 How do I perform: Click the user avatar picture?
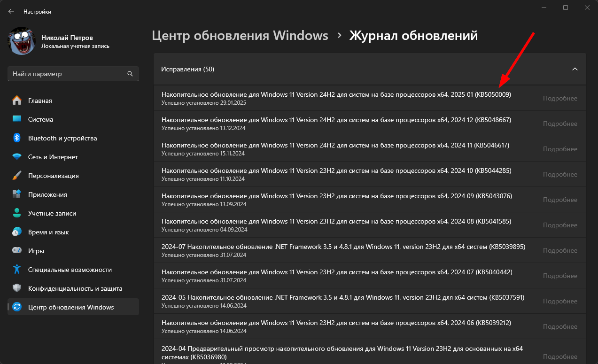[x=22, y=41]
